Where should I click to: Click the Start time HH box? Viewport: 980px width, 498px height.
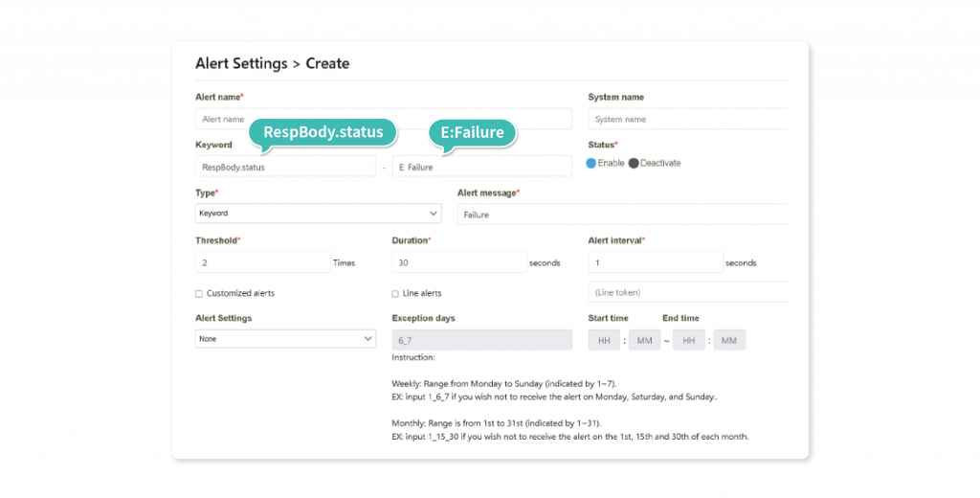pyautogui.click(x=604, y=340)
